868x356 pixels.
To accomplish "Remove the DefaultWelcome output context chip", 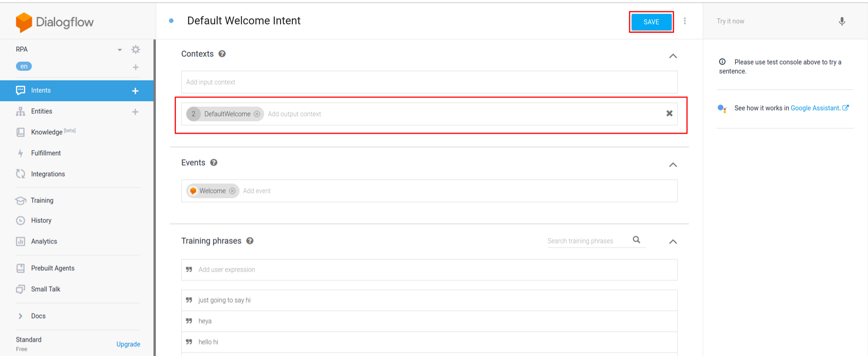I will click(257, 114).
